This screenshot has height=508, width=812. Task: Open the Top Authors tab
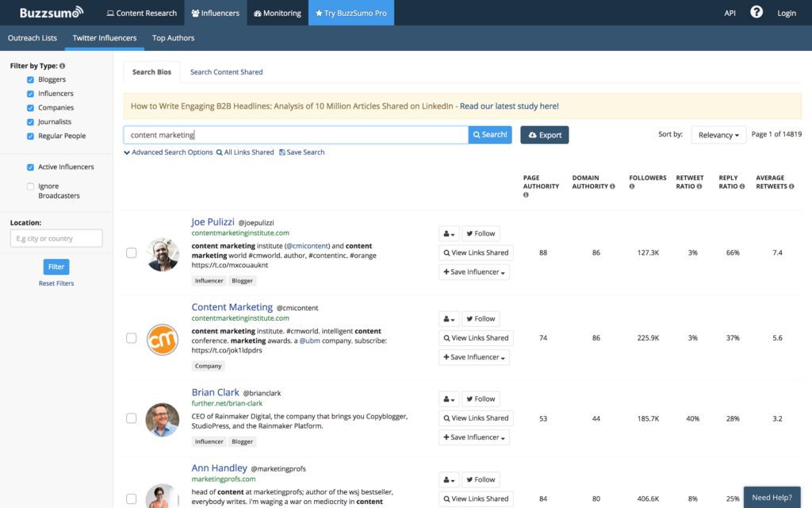(173, 37)
